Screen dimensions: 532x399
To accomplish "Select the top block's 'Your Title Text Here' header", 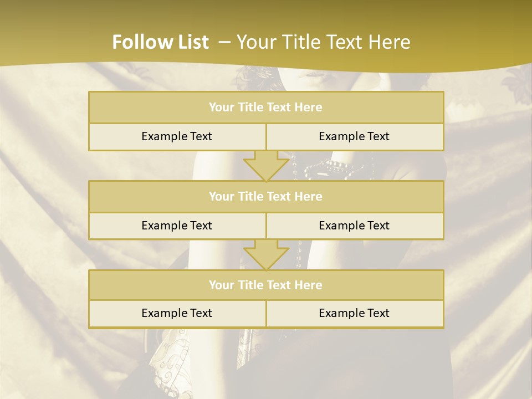I will pyautogui.click(x=265, y=108).
